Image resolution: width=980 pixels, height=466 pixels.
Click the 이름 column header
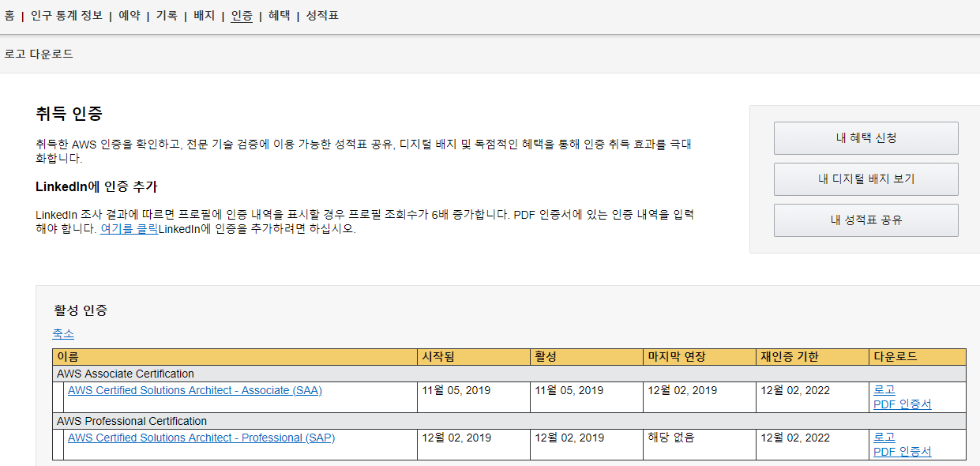tap(235, 357)
